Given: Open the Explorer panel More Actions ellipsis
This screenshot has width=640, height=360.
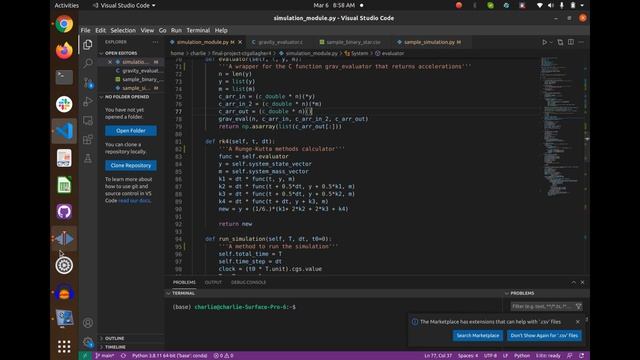Looking at the screenshot, I should pos(155,42).
